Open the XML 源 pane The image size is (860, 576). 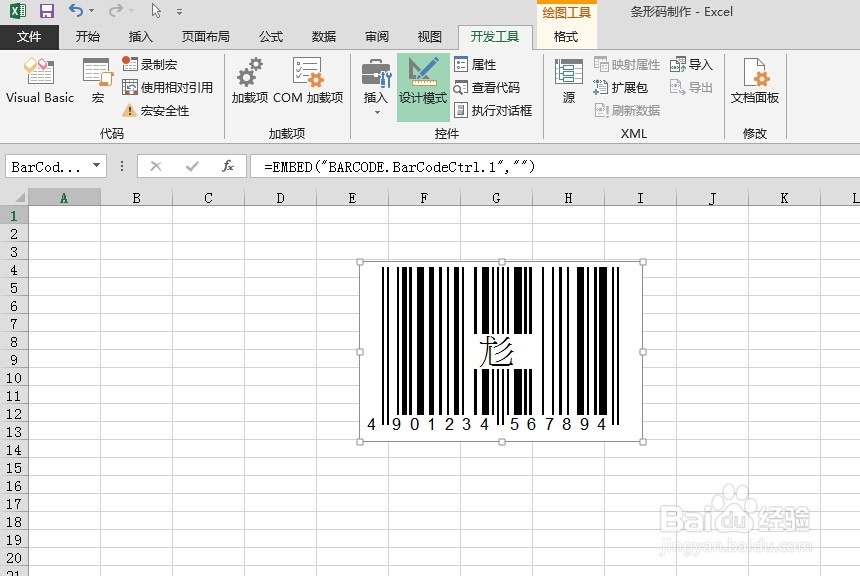point(569,80)
